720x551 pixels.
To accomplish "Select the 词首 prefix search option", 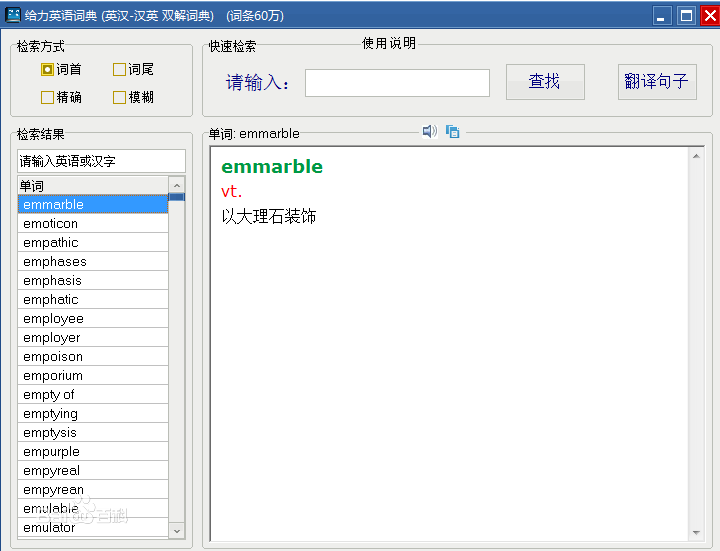I will click(47, 69).
